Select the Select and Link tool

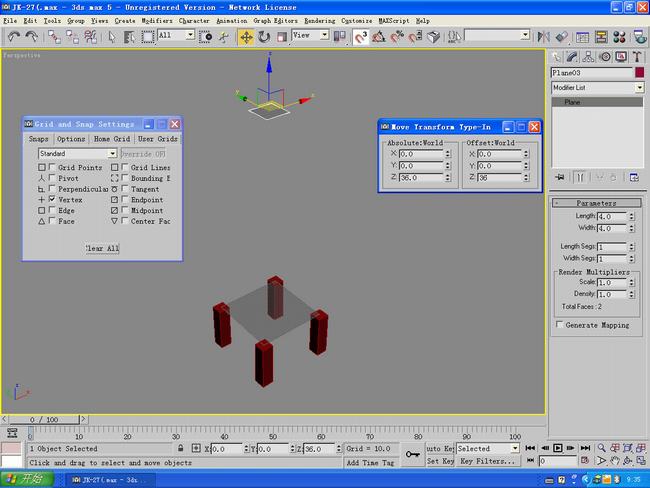tap(54, 37)
